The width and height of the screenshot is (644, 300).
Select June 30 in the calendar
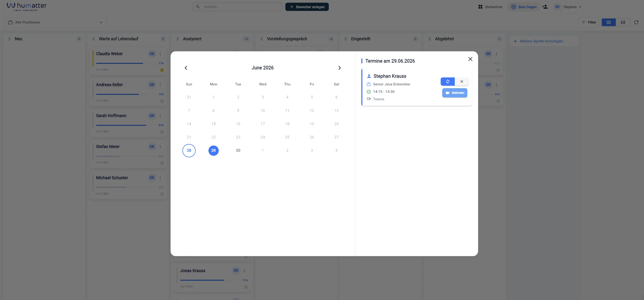click(238, 150)
